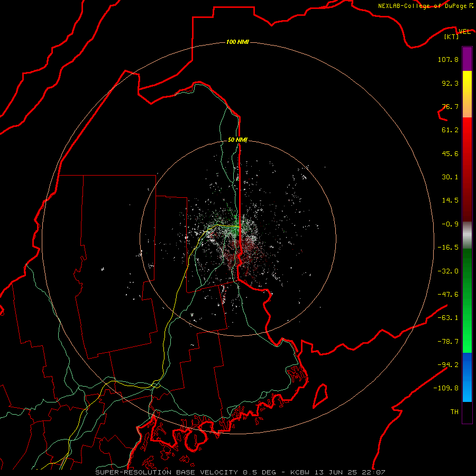
Task: Click the 92.3 velocity scale value
Action: pos(450,83)
